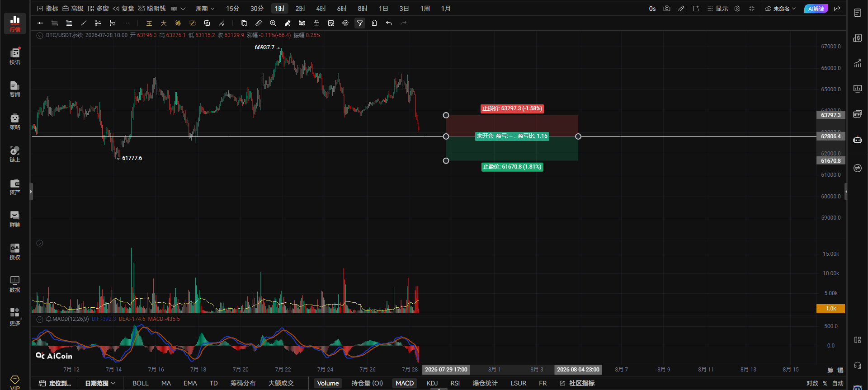
Task: Toggle the RSI indicator
Action: (455, 383)
